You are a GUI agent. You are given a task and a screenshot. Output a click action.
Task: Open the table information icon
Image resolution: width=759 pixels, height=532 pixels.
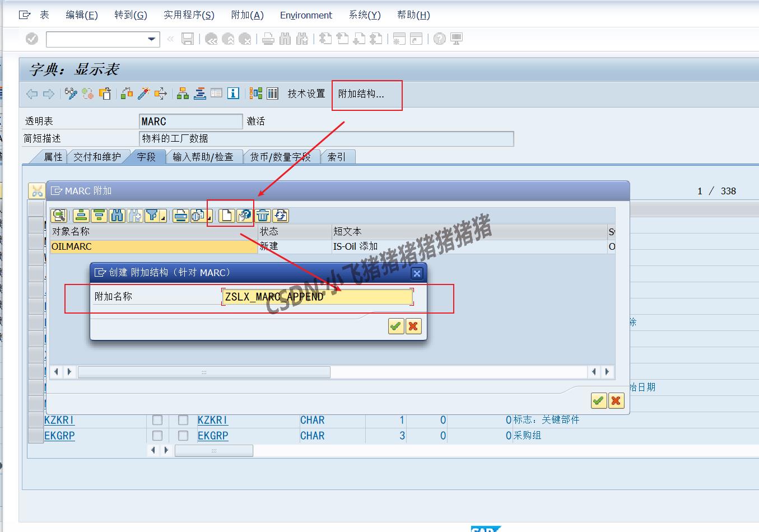233,94
